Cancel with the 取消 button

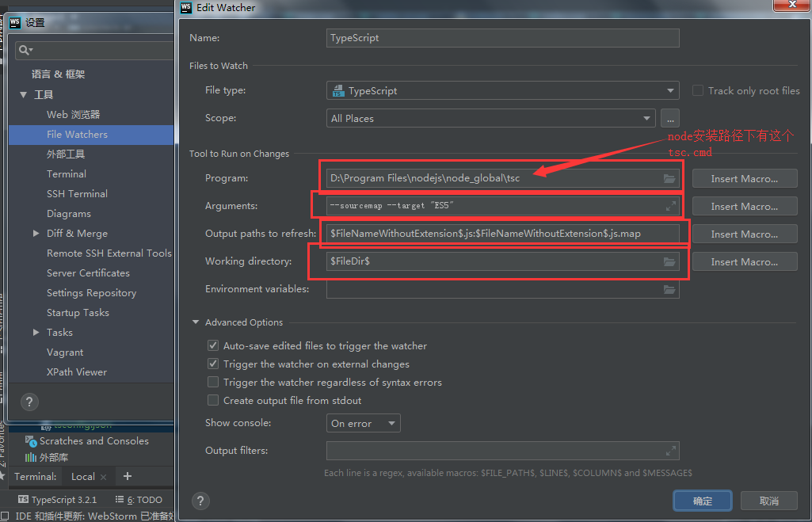click(769, 501)
